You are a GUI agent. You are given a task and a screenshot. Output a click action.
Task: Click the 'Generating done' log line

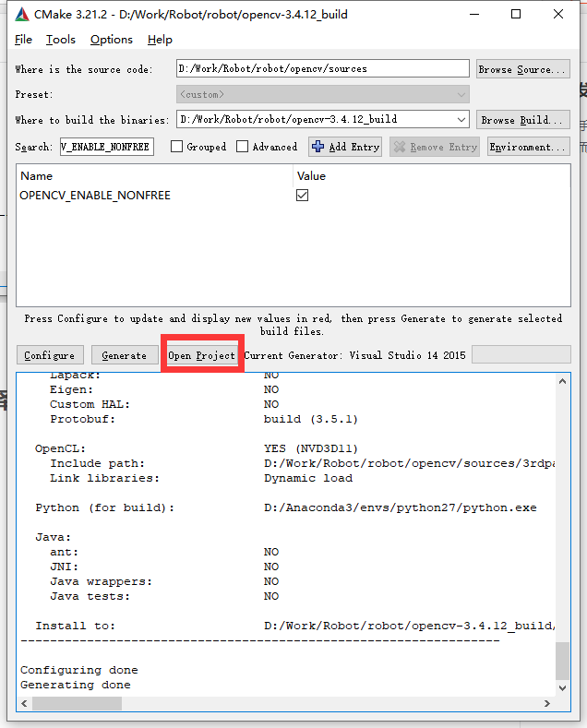pyautogui.click(x=76, y=685)
